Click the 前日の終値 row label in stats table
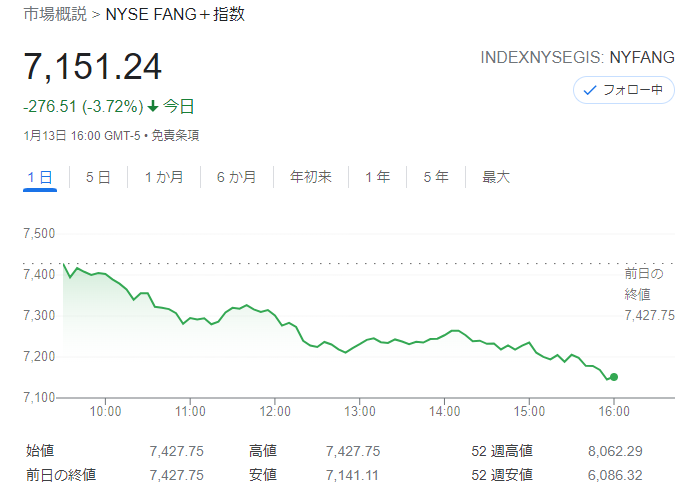This screenshot has height=498, width=693. 61,475
